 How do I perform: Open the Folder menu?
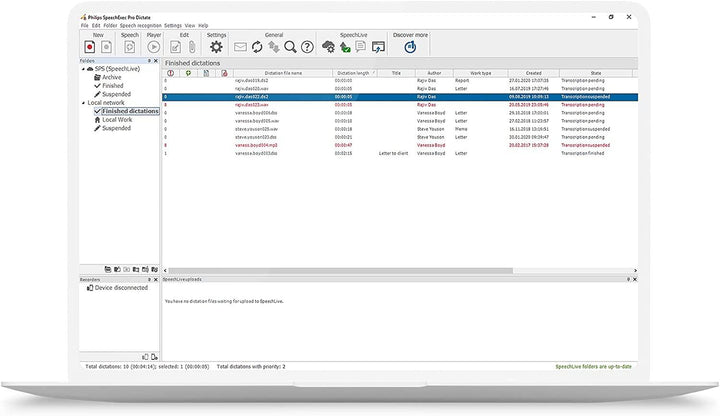click(110, 26)
